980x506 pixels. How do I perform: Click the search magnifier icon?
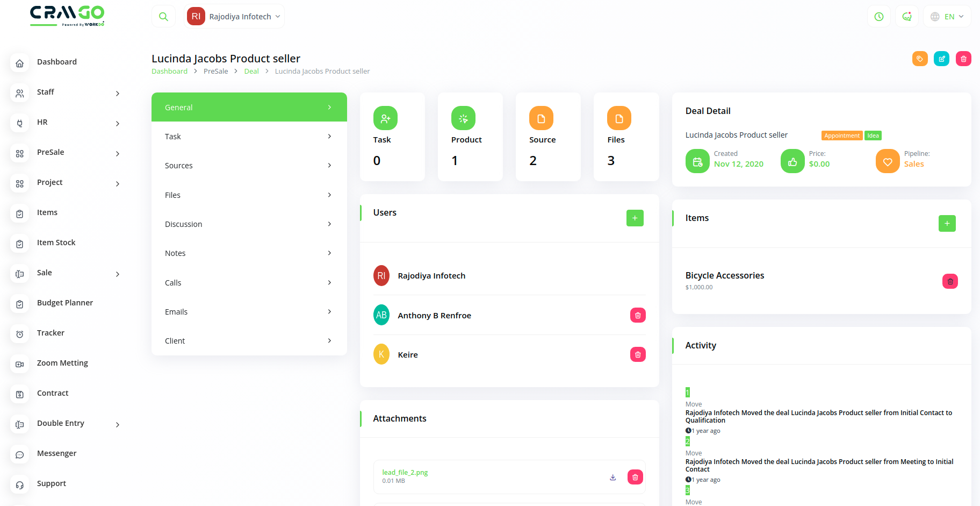click(163, 17)
